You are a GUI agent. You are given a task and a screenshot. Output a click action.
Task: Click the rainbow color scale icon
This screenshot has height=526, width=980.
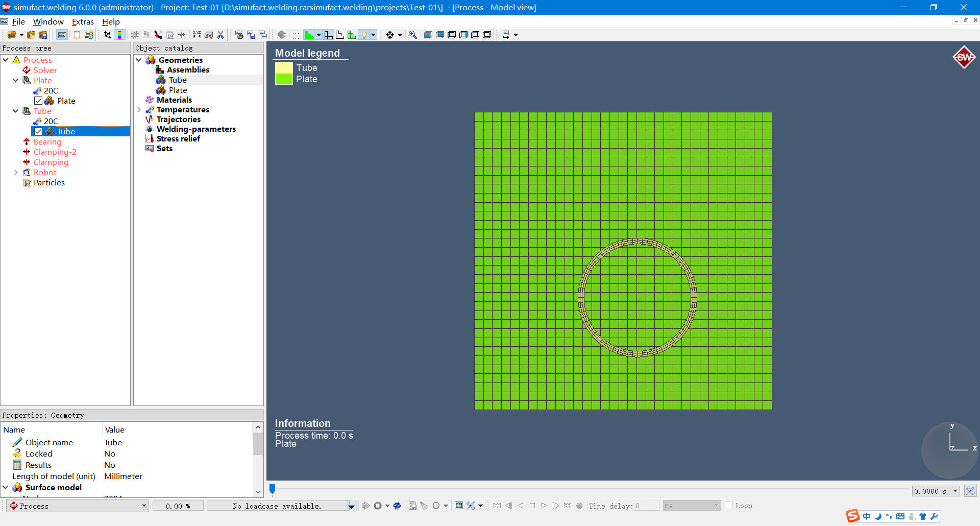pos(120,35)
